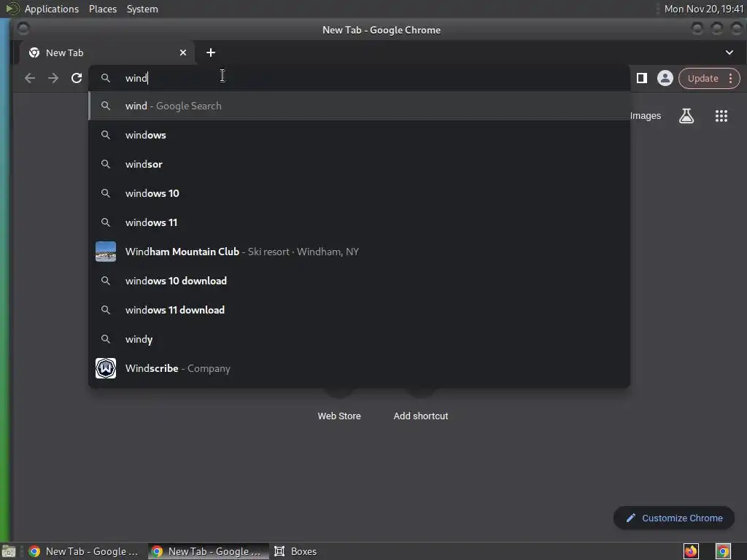This screenshot has height=560, width=747.
Task: Switch to second New Tab taskbar window
Action: [x=208, y=551]
